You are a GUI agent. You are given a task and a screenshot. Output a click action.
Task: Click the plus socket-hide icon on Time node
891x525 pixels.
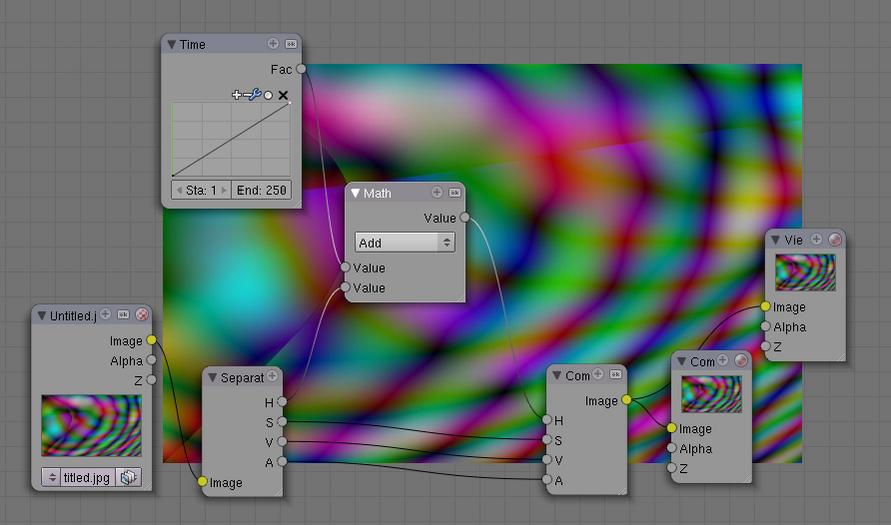[x=273, y=44]
